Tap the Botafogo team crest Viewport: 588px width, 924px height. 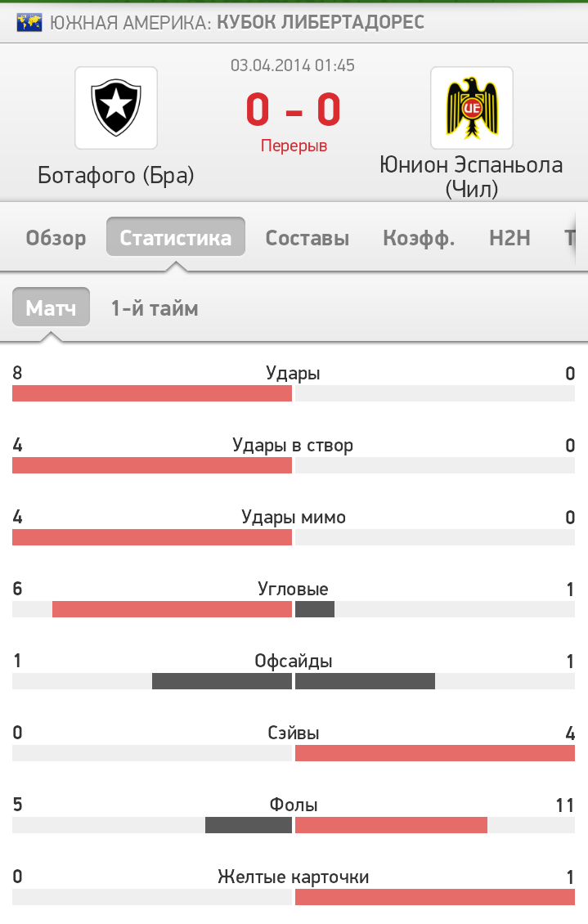coord(116,108)
